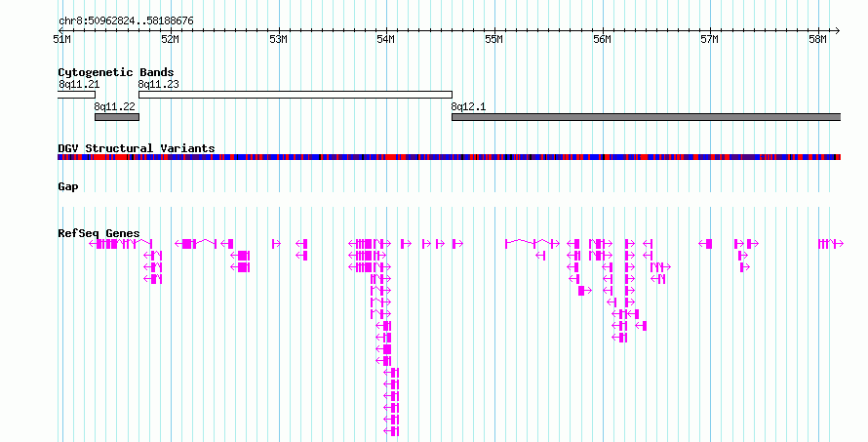Viewport: 868px width, 442px height.
Task: Click the 55M ruler label
Action: click(493, 40)
